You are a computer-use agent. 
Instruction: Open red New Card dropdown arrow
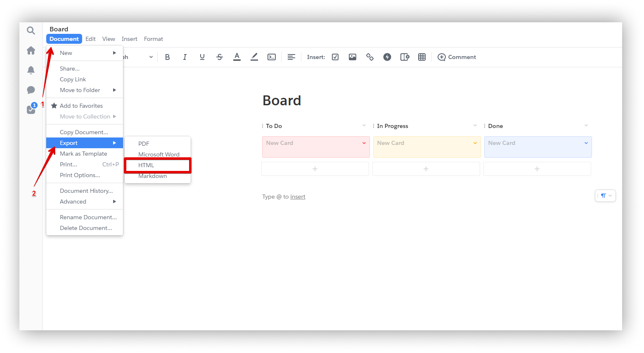tap(364, 143)
